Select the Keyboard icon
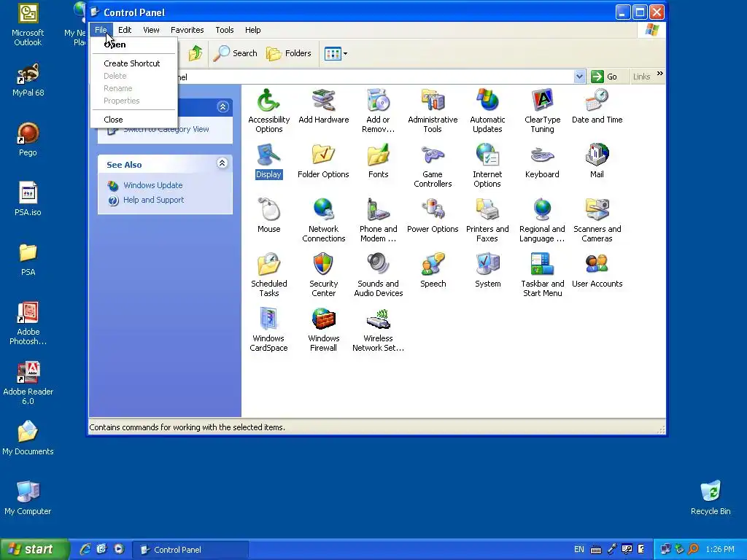 [542, 161]
